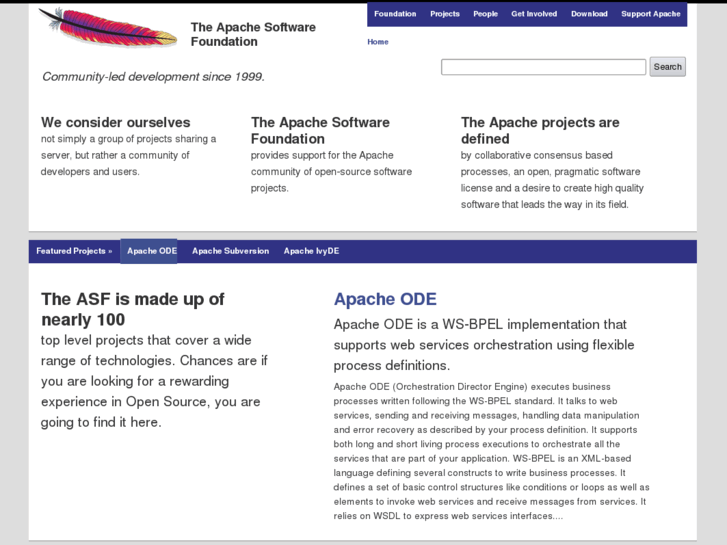Click the 'Community-led development since 1999.' tagline
The image size is (727, 545).
153,77
